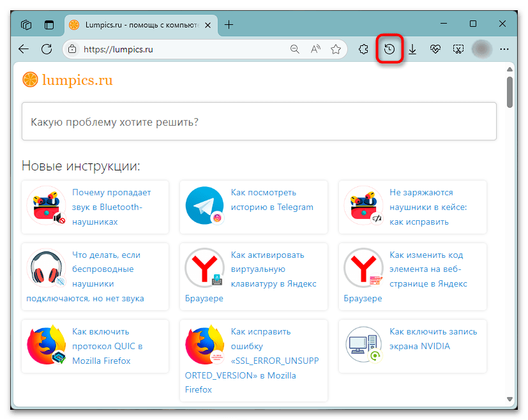Open the Settings and more menu
Image resolution: width=528 pixels, height=420 pixels.
pyautogui.click(x=504, y=49)
